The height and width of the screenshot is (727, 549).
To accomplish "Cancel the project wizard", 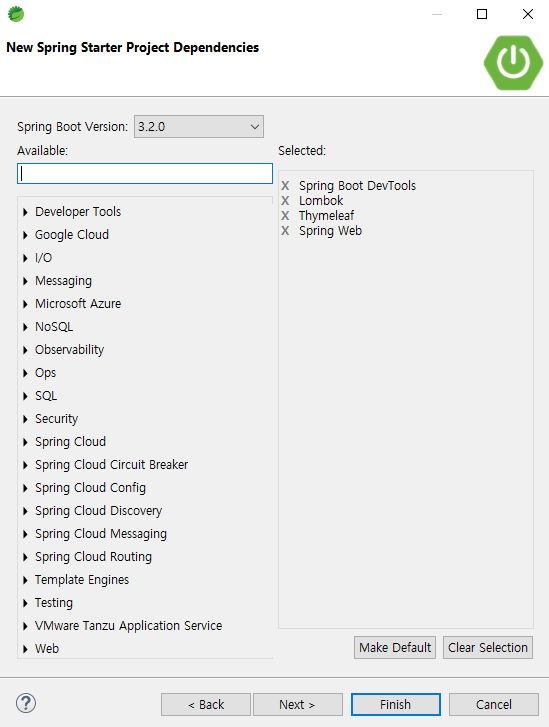I will [494, 705].
